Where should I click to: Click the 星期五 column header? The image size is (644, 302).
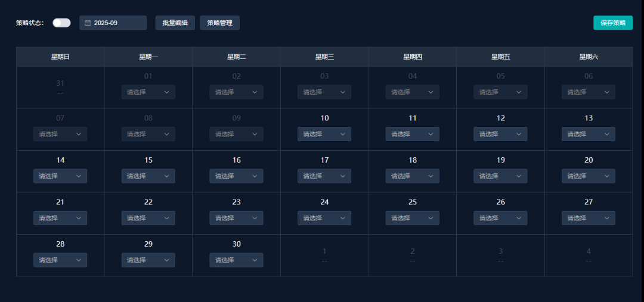(500, 57)
